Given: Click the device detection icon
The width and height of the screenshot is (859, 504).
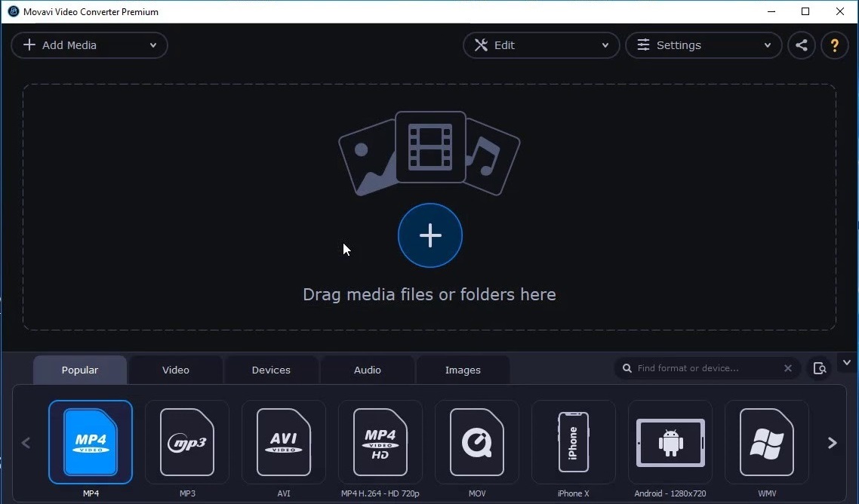Looking at the screenshot, I should coord(820,368).
